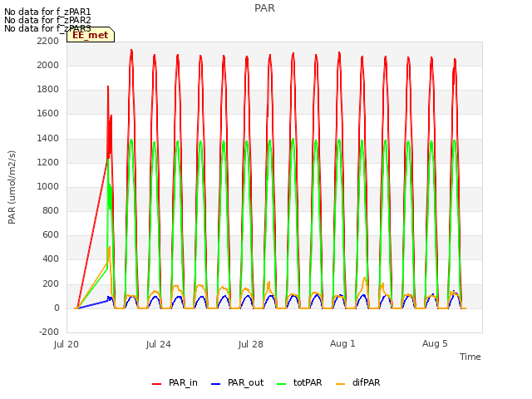532x399 pixels.
Task: Click the 2200 y-axis tick label
Action: [x=48, y=42]
